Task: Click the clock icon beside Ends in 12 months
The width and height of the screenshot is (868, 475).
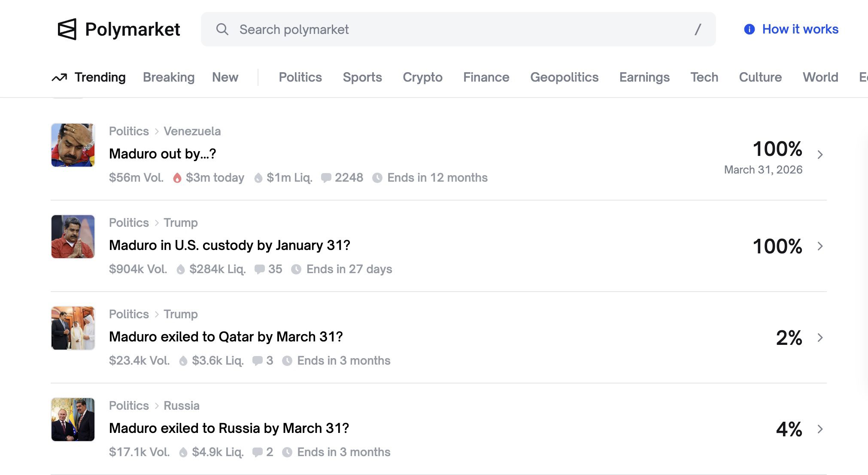Action: [x=377, y=178]
